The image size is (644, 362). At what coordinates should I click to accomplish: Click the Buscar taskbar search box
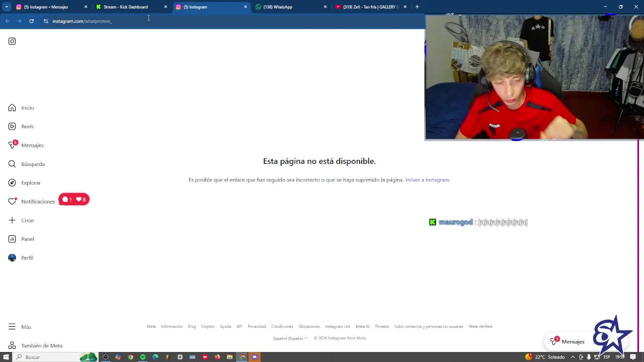coord(55,357)
